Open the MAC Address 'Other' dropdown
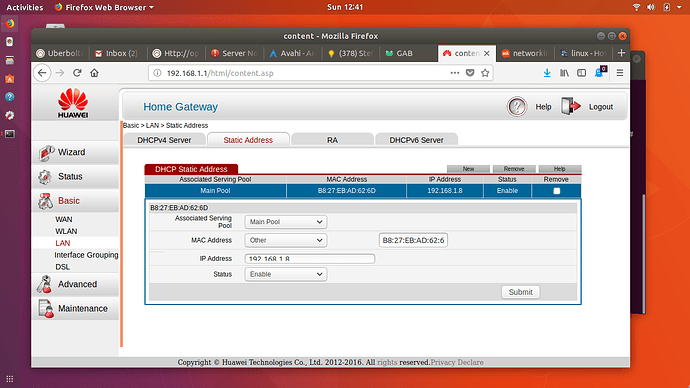This screenshot has width=690, height=388. (286, 240)
